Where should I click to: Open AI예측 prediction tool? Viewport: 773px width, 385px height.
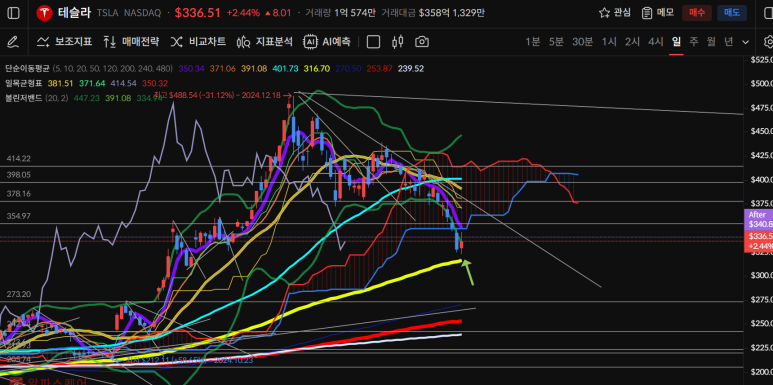click(327, 42)
